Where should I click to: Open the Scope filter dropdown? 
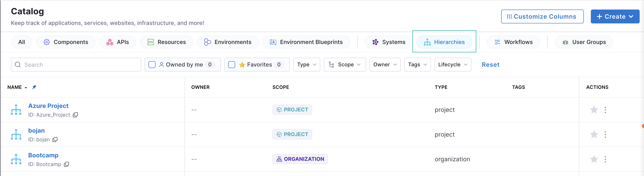(x=345, y=65)
